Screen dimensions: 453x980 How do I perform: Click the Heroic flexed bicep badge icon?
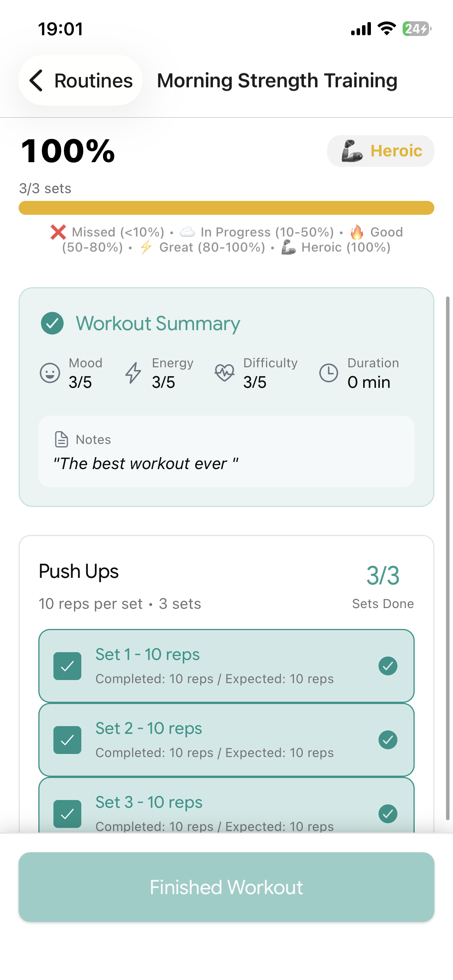coord(353,151)
